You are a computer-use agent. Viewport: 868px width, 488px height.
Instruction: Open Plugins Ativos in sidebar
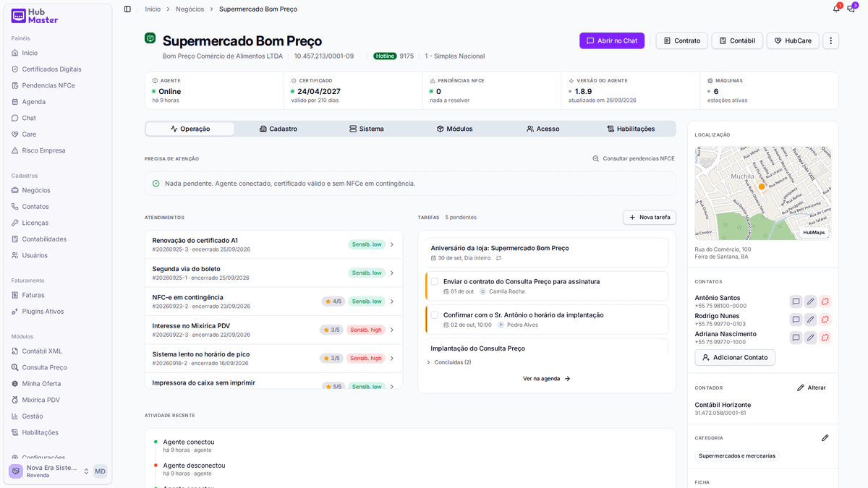(59, 312)
